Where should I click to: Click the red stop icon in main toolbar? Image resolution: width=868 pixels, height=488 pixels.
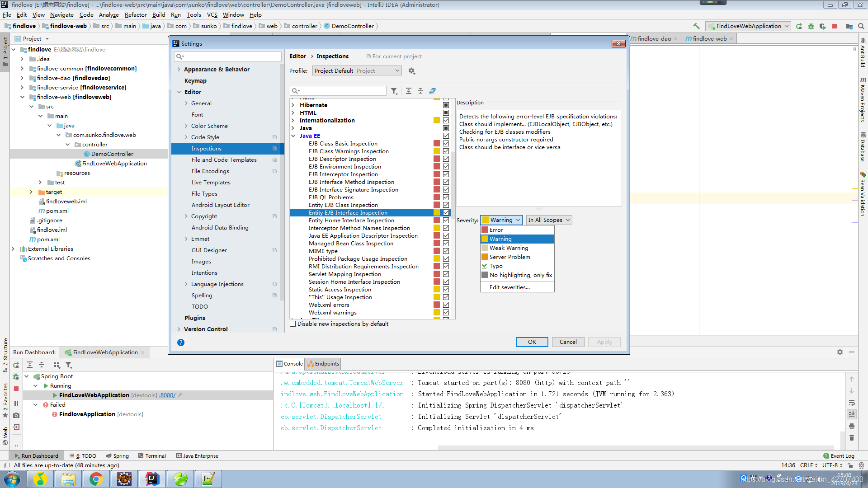pos(835,26)
